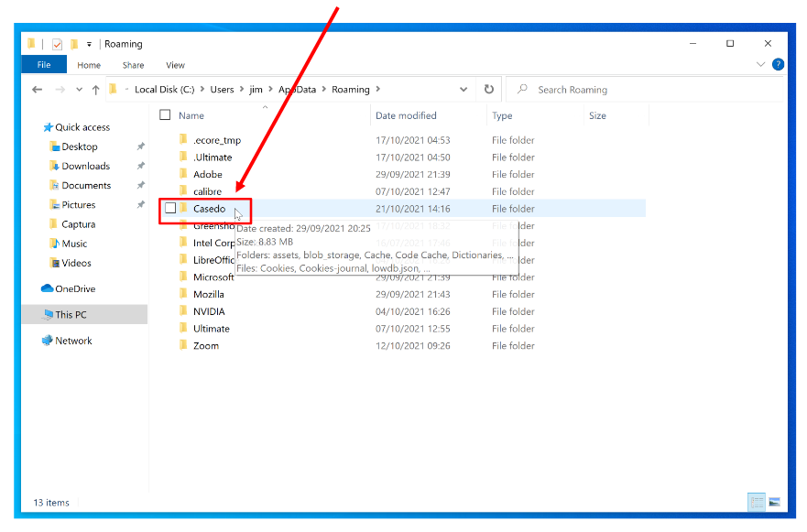This screenshot has height=532, width=807.
Task: Go back with the Back arrow
Action: [37, 90]
